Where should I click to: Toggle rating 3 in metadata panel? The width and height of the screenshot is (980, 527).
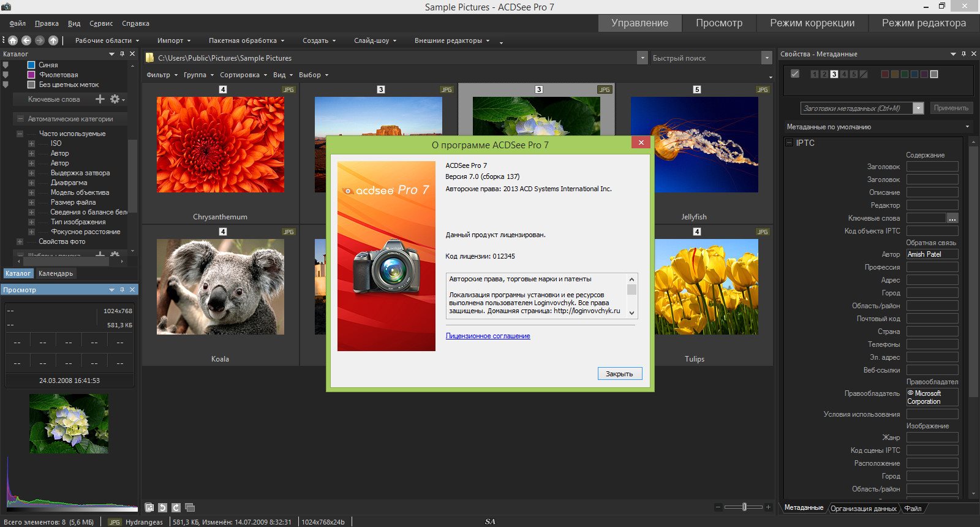tap(834, 74)
